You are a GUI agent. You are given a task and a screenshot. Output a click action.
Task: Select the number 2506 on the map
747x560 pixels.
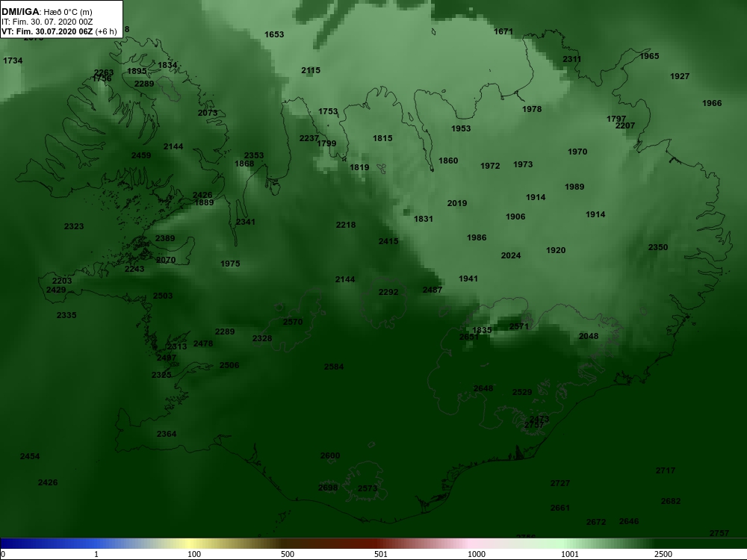coord(229,365)
